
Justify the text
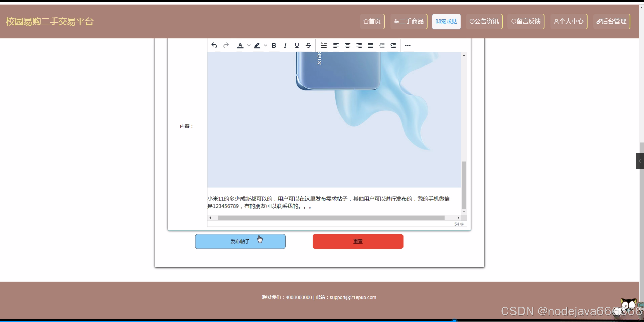370,45
